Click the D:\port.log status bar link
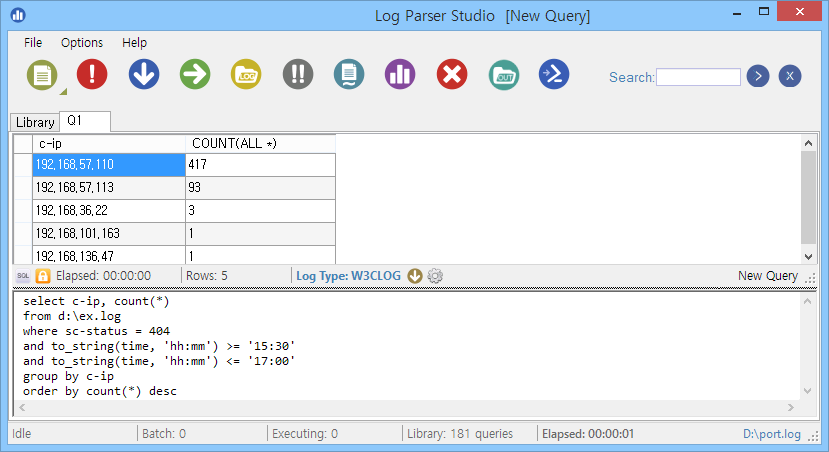Image resolution: width=829 pixels, height=452 pixels. pyautogui.click(x=771, y=434)
